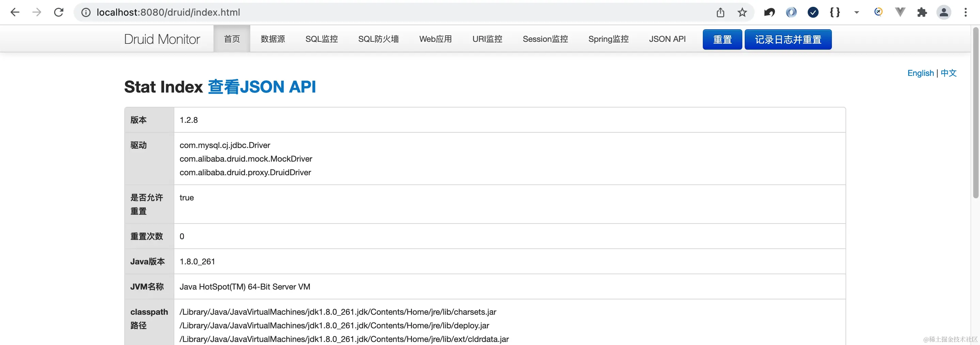Select the Java HotSpot(TM) 64-Bit Server VM text
This screenshot has height=345, width=980.
pyautogui.click(x=245, y=286)
